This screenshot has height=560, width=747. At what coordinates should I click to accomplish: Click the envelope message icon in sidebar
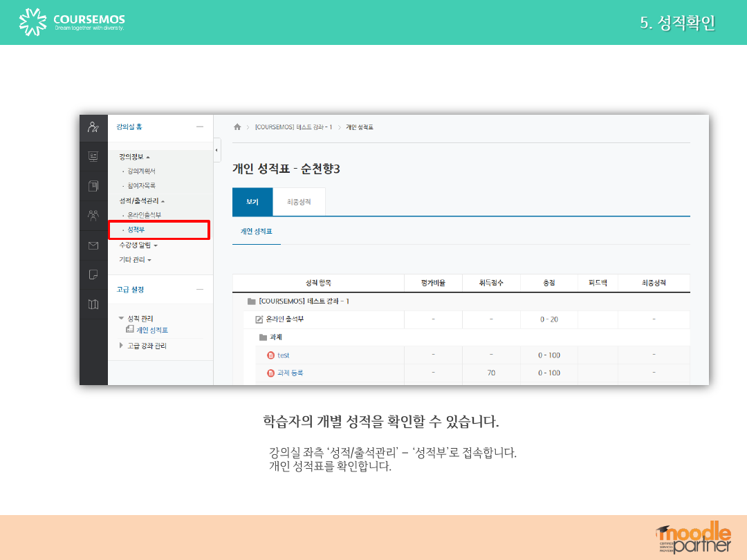coord(93,245)
